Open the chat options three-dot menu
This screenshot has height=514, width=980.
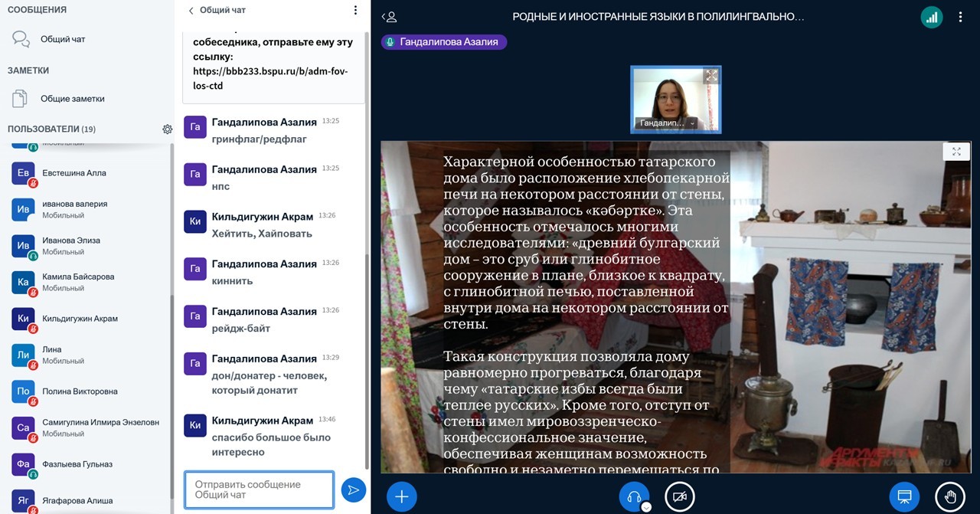[x=355, y=11]
